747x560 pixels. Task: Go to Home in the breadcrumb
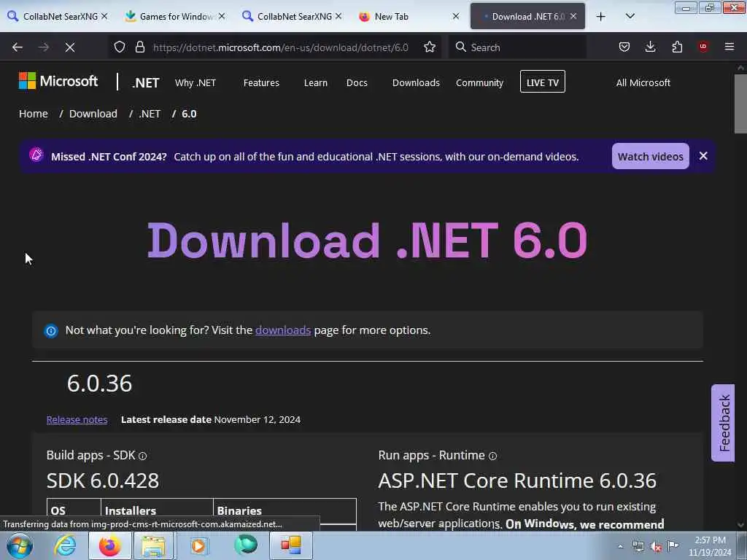click(x=34, y=114)
